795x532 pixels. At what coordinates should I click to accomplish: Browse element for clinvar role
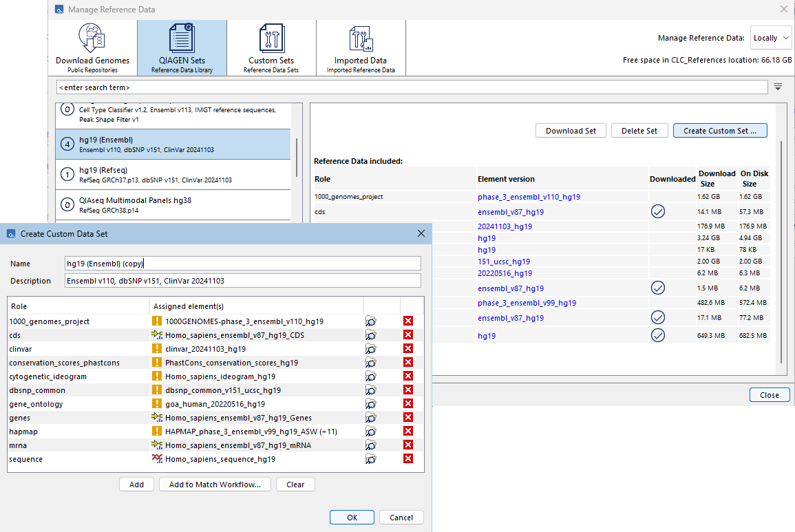pyautogui.click(x=371, y=349)
